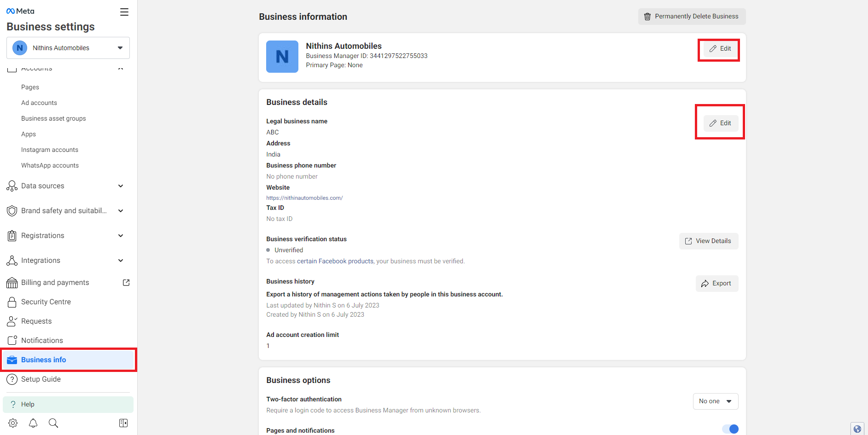
Task: Expand the Registrations section
Action: pyautogui.click(x=121, y=236)
